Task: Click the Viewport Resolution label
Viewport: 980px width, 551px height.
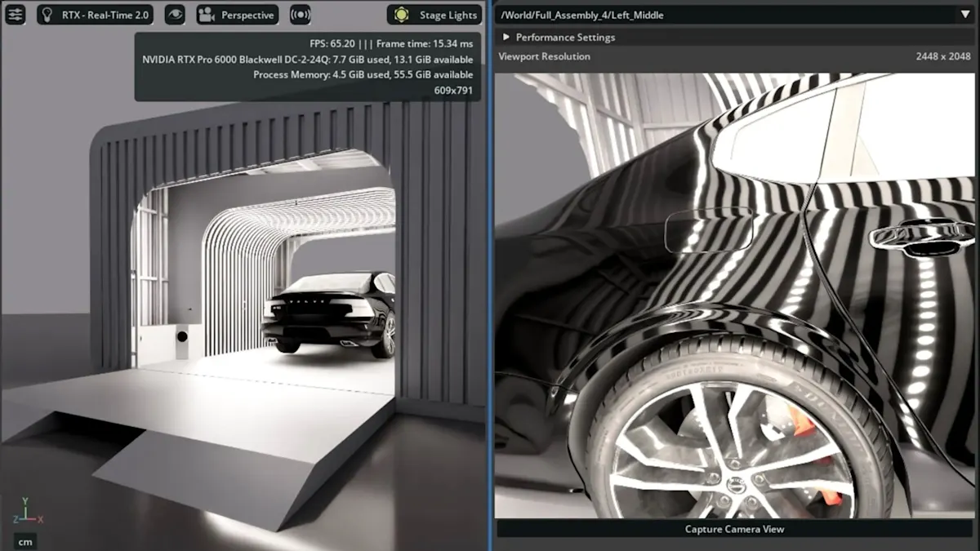Action: (545, 56)
